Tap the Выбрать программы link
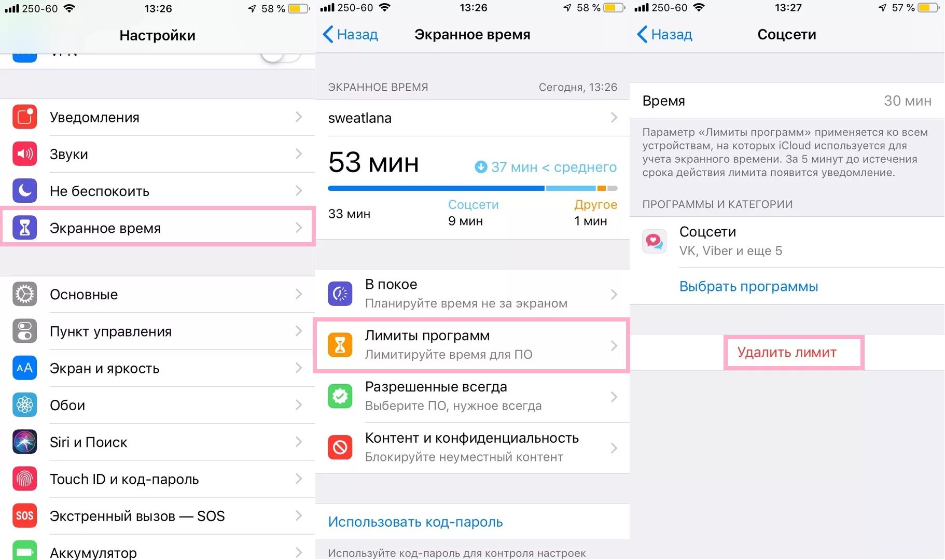The height and width of the screenshot is (560, 945). point(748,286)
